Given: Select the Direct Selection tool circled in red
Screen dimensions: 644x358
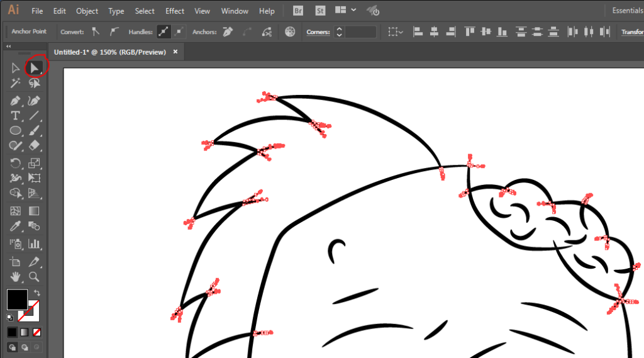Looking at the screenshot, I should coord(35,67).
